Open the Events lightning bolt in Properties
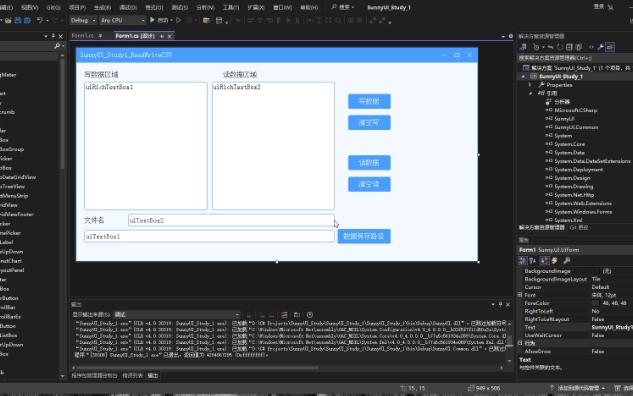The image size is (633, 396). pos(555,261)
